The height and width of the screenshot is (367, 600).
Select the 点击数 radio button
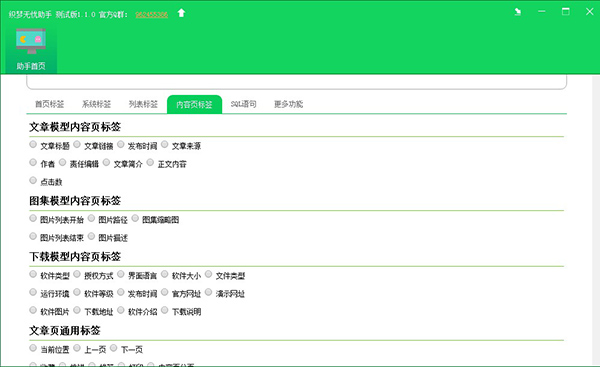[x=33, y=180]
